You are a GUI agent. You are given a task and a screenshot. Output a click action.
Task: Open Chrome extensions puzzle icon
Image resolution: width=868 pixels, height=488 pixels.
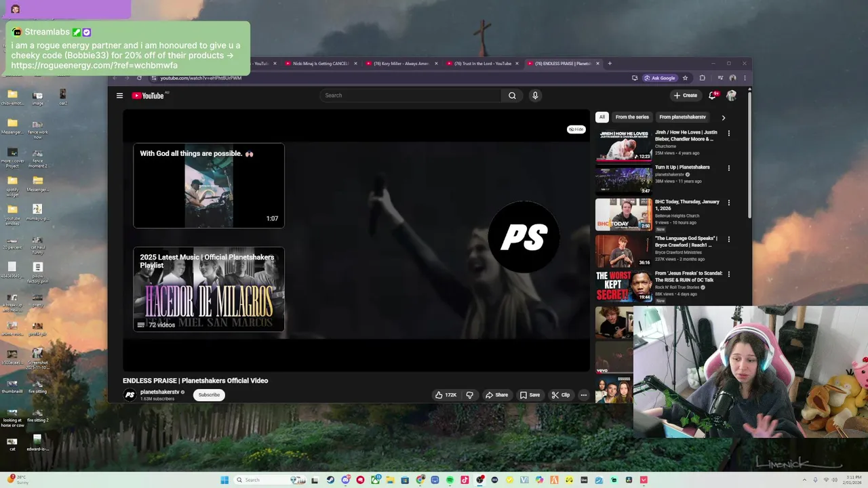(x=702, y=78)
